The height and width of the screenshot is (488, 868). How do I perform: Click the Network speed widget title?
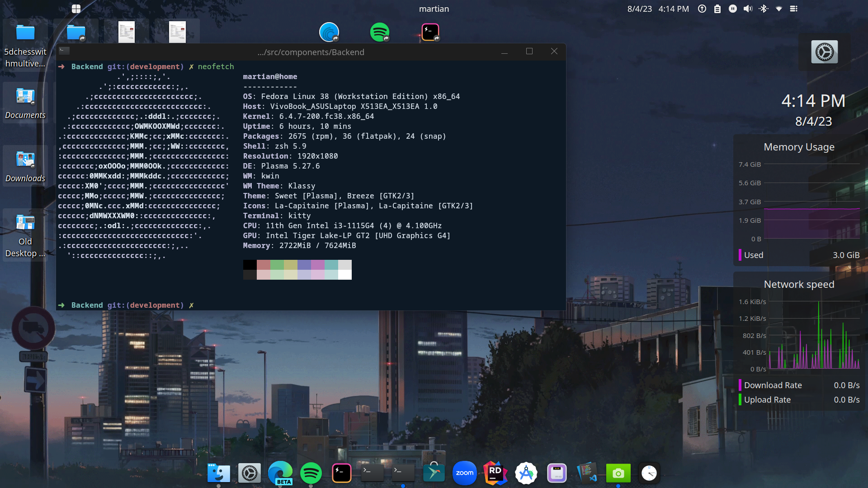click(799, 284)
